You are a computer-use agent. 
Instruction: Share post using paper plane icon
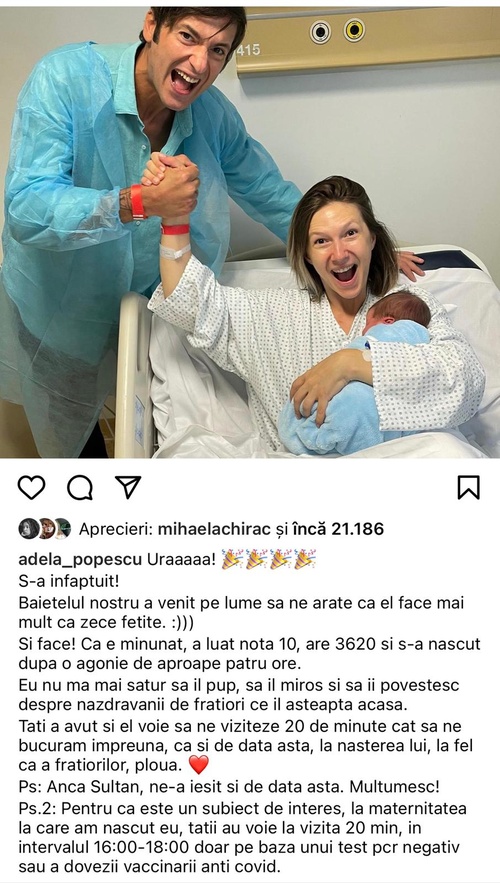128,487
